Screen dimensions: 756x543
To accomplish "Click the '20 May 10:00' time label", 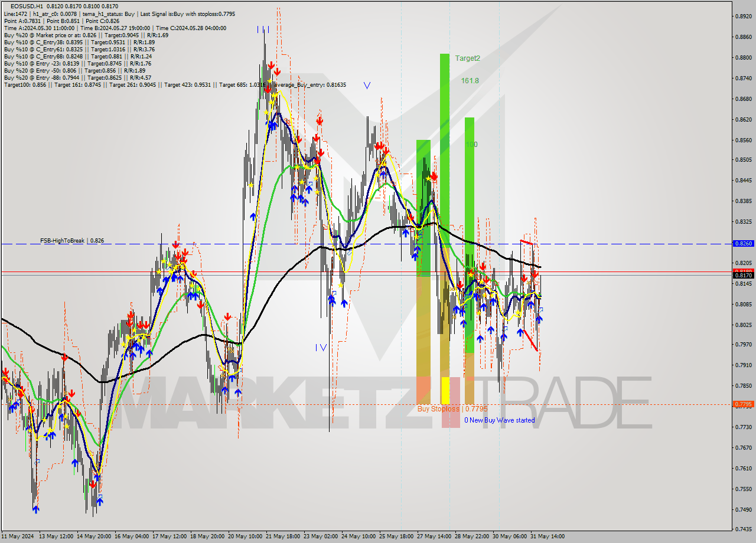I will click(x=246, y=537).
